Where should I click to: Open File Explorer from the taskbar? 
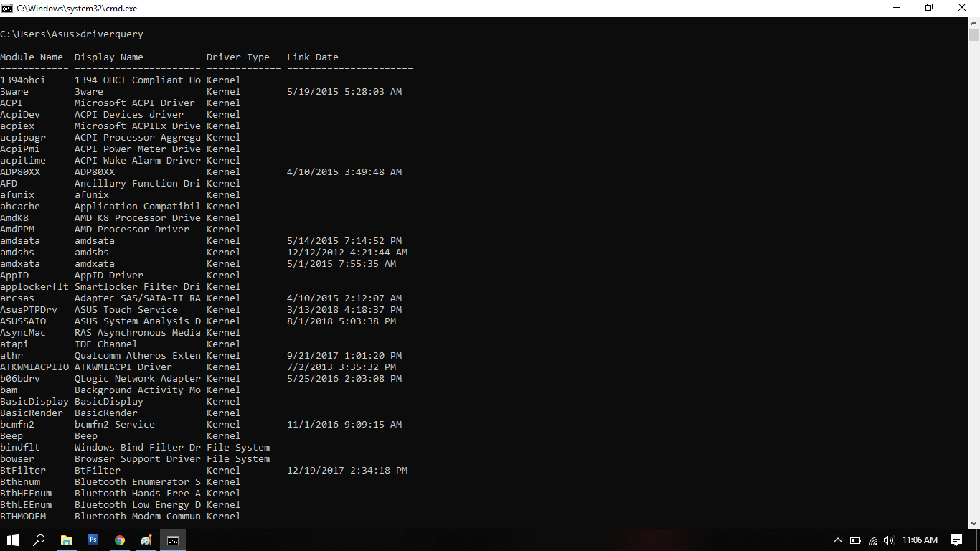(66, 540)
